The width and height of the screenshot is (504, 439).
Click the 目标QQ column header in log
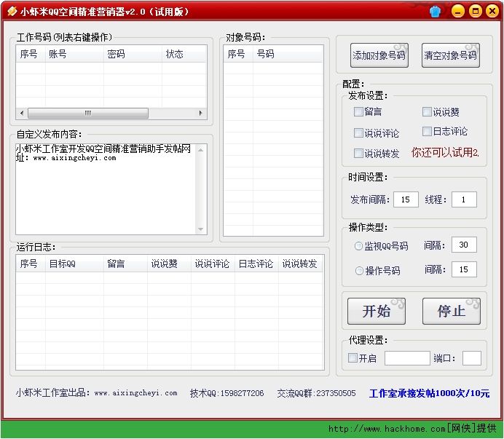click(74, 264)
